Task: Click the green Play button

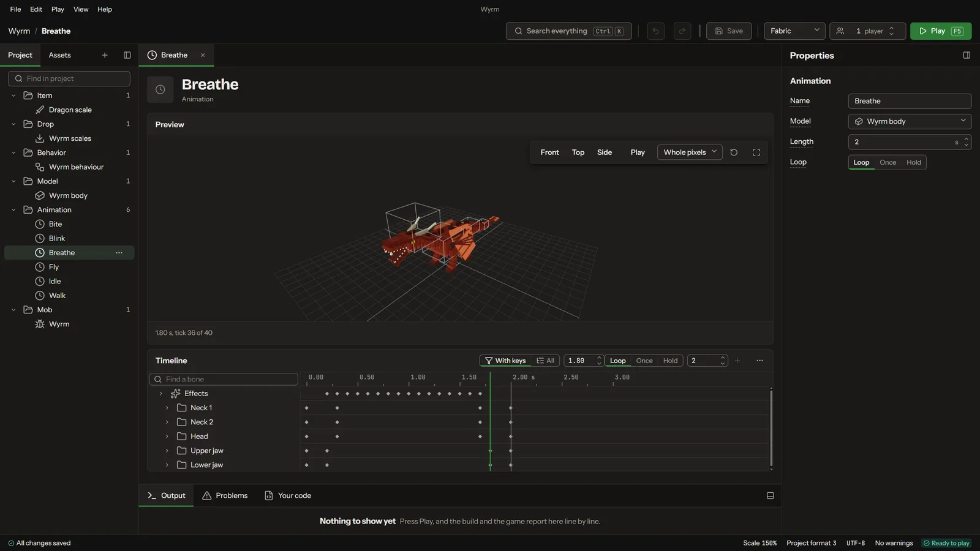Action: point(940,31)
